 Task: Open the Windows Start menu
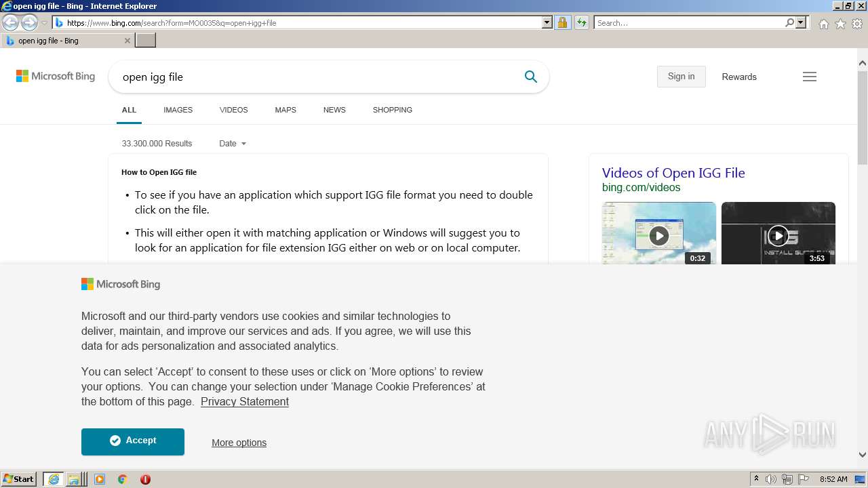(19, 479)
